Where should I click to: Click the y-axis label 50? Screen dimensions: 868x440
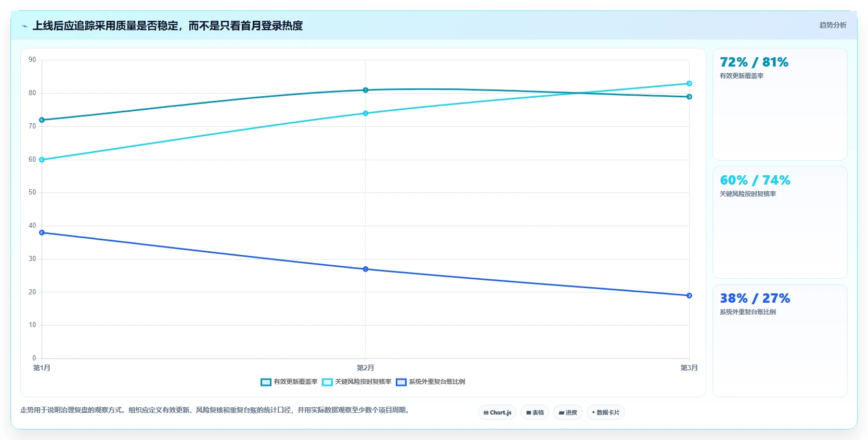click(x=32, y=192)
